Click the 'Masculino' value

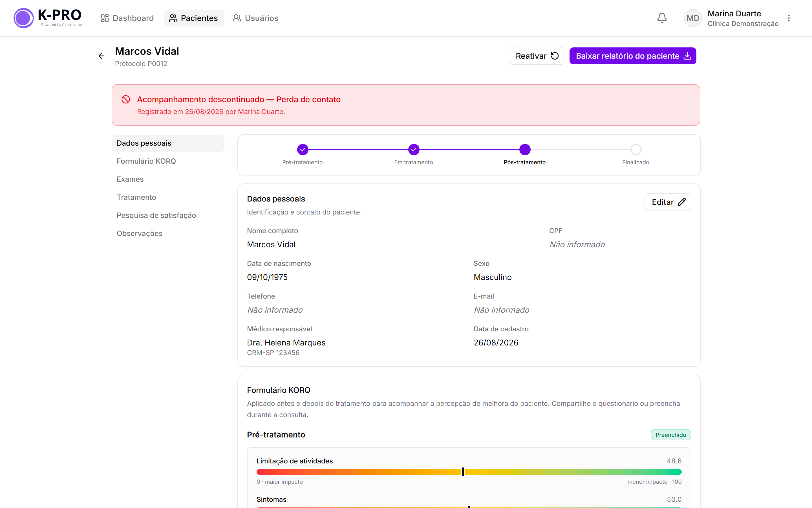493,277
